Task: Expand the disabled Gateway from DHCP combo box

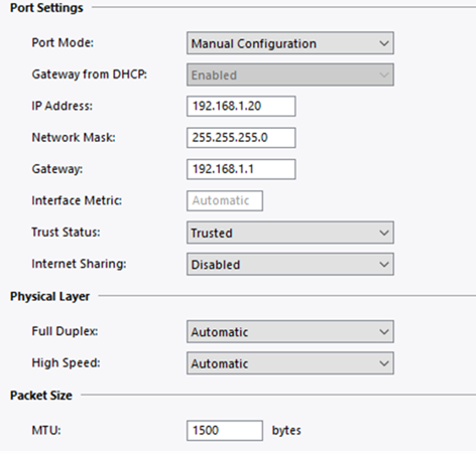Action: tap(290, 75)
